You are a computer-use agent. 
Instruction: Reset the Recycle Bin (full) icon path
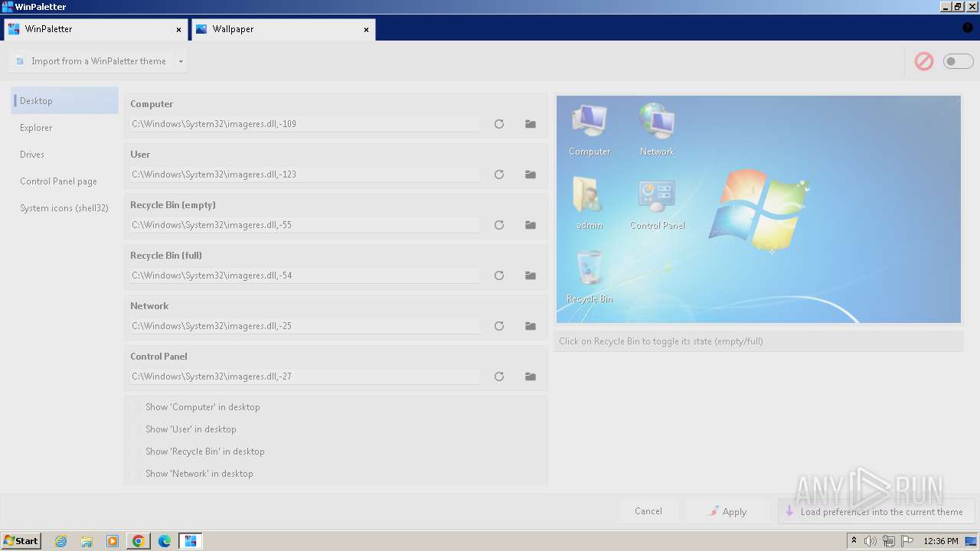coord(499,275)
